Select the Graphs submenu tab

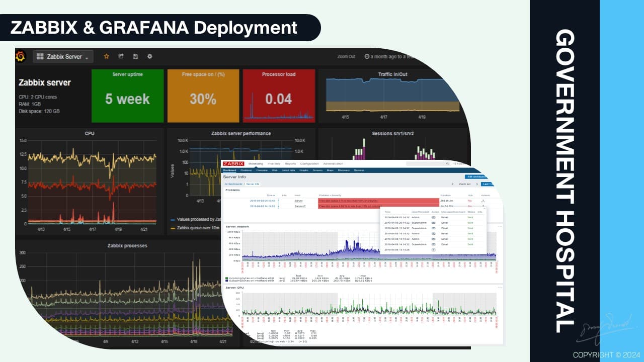pyautogui.click(x=304, y=170)
